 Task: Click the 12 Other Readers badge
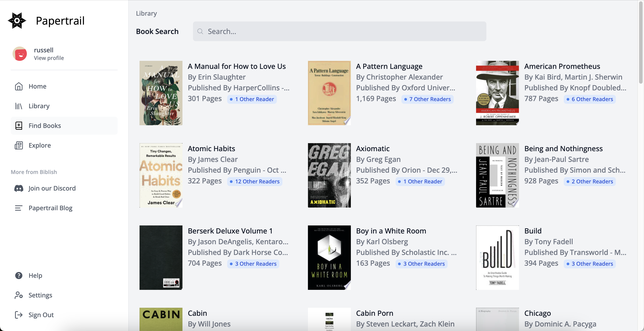pos(254,182)
